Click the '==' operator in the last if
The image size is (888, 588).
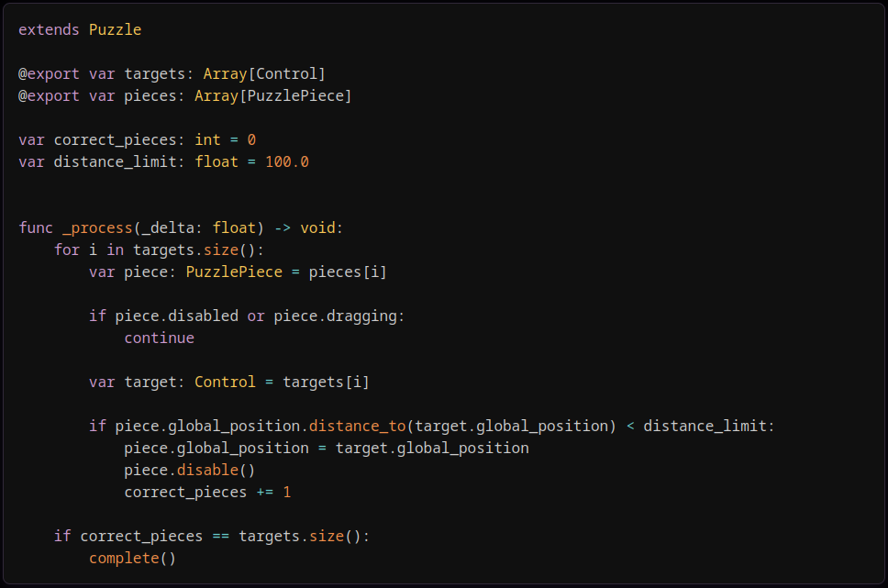pos(221,537)
